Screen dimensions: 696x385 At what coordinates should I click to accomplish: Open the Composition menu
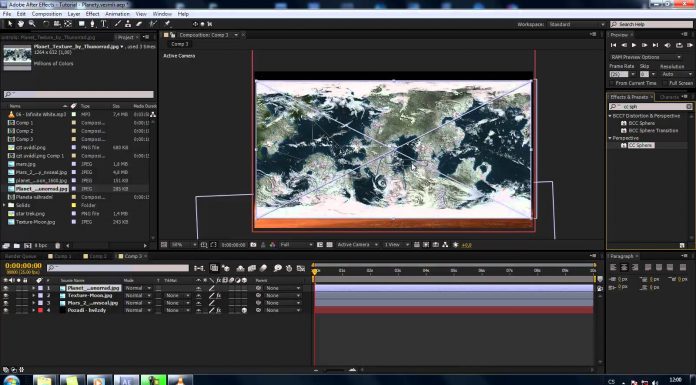pos(47,14)
